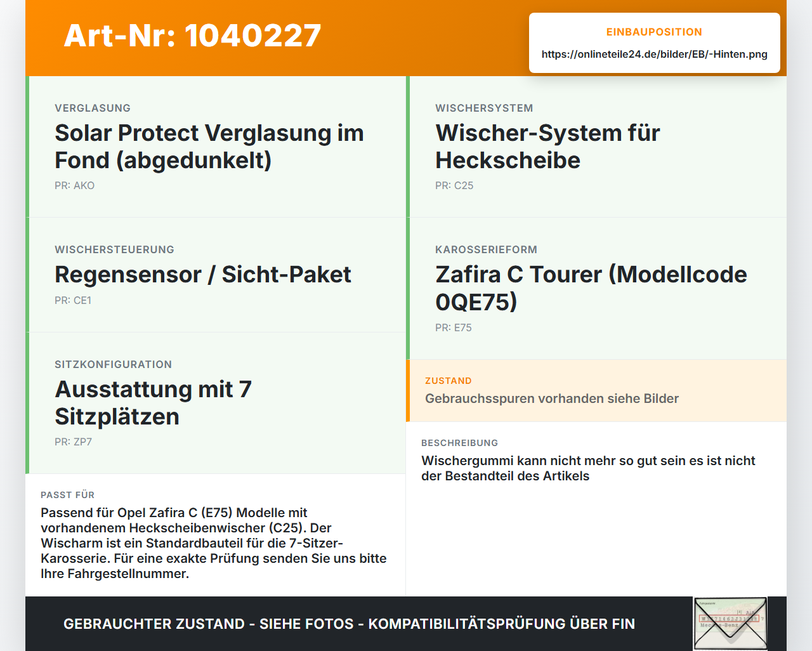The width and height of the screenshot is (812, 651).
Task: Click the KAROSSERIEFORM category label
Action: (486, 249)
